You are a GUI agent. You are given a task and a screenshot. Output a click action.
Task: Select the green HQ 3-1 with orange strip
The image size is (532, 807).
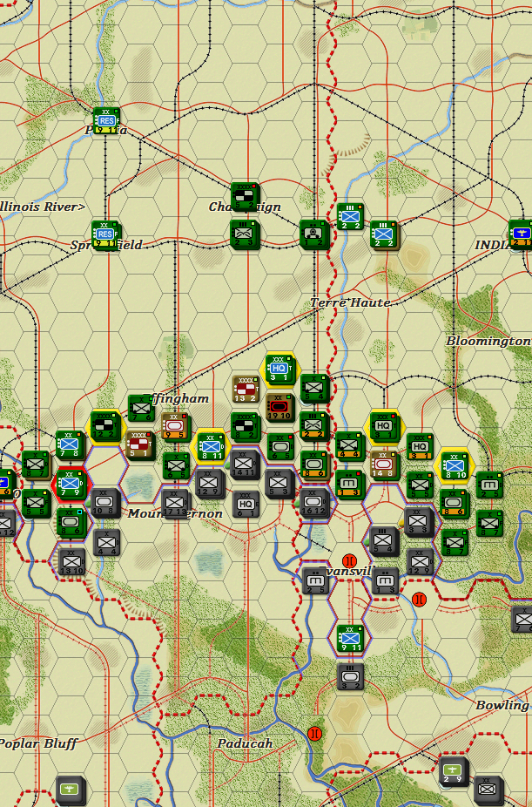coord(420,446)
